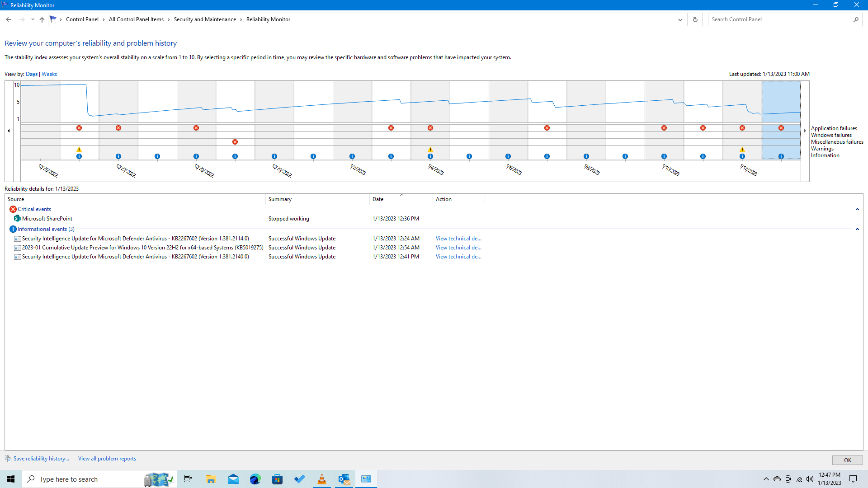Select the 1/13/2023 highlighted column in chart

click(781, 120)
